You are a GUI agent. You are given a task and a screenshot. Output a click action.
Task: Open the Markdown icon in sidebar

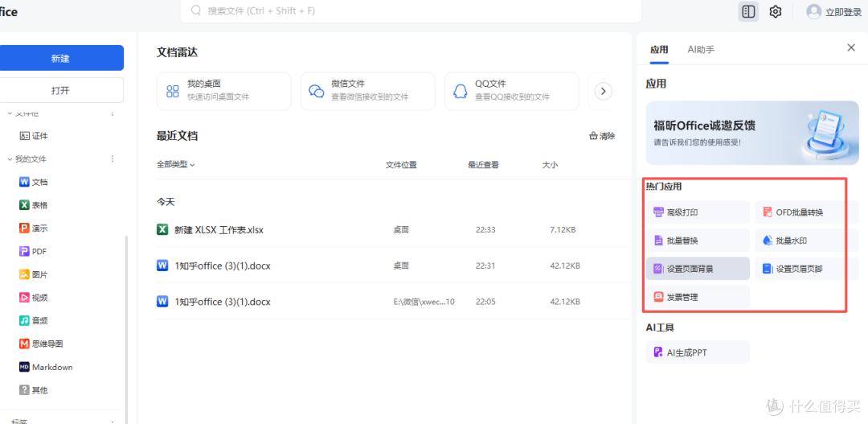pos(24,367)
